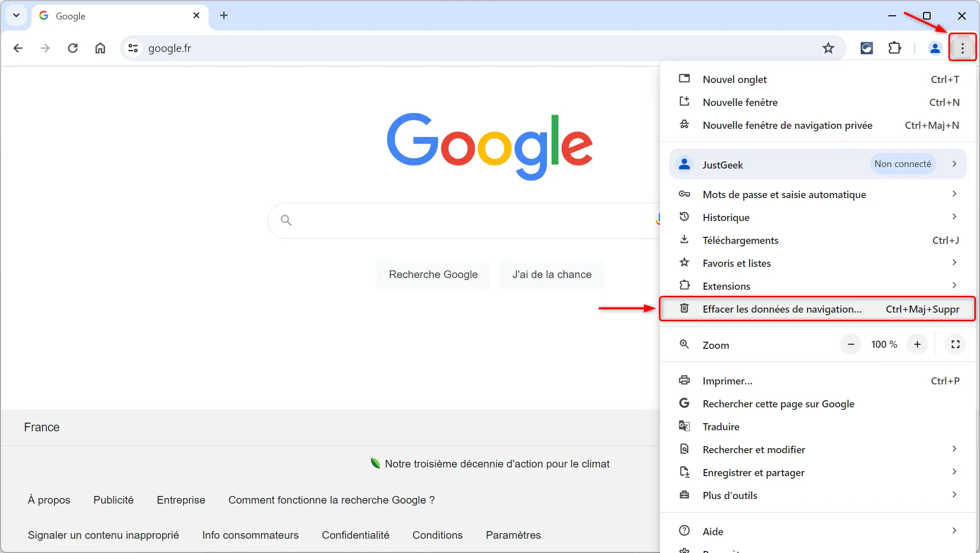Expand the Extensions submenu chevron
The height and width of the screenshot is (553, 980).
pos(955,285)
